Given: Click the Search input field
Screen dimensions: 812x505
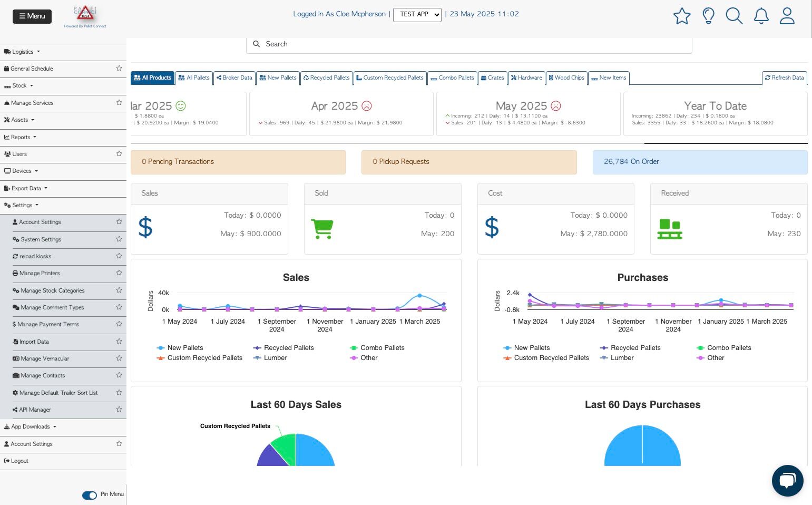Looking at the screenshot, I should point(469,44).
